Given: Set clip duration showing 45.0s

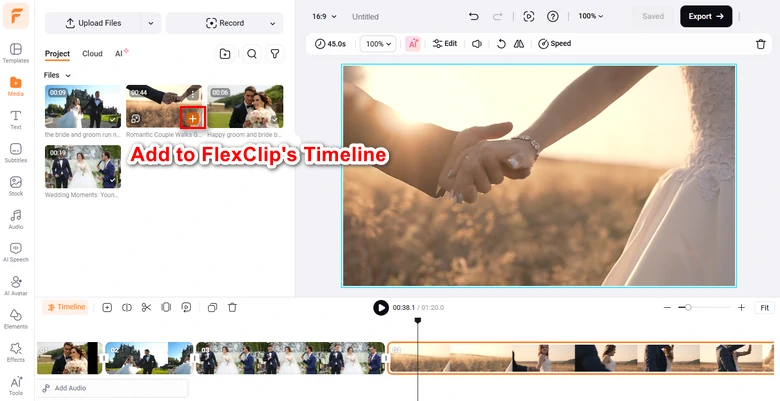Looking at the screenshot, I should click(x=330, y=44).
